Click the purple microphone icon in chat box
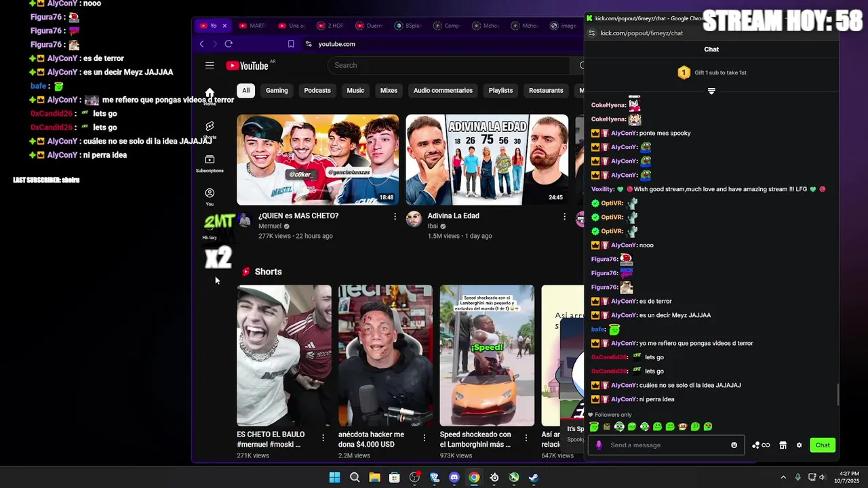The height and width of the screenshot is (488, 868). click(x=598, y=445)
